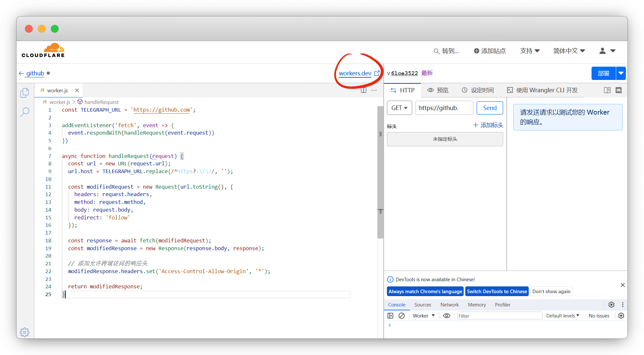This screenshot has width=644, height=355.
Task: Click the 未指定标头 headers box
Action: point(445,139)
